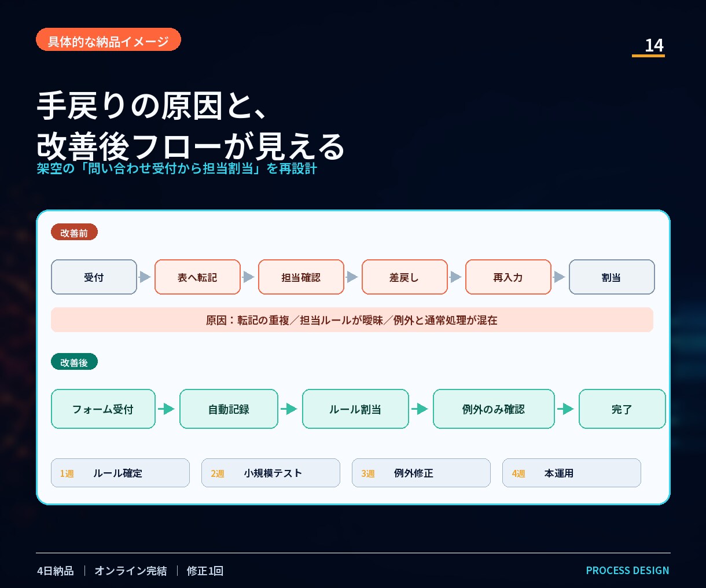Click the 割当 step box
706x588 pixels.
(x=612, y=277)
